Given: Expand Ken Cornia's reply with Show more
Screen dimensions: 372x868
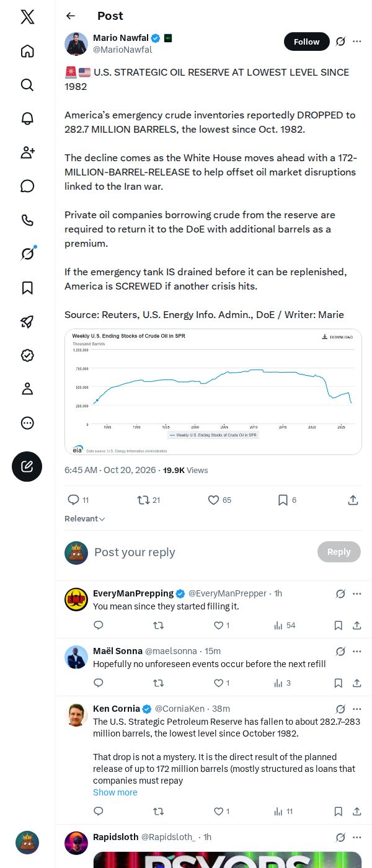Looking at the screenshot, I should tap(115, 792).
